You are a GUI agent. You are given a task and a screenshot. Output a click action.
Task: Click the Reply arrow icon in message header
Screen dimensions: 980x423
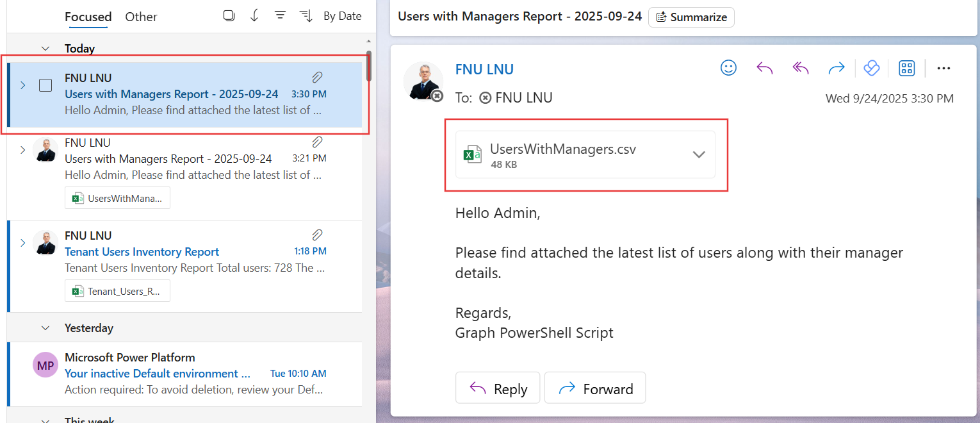(764, 68)
